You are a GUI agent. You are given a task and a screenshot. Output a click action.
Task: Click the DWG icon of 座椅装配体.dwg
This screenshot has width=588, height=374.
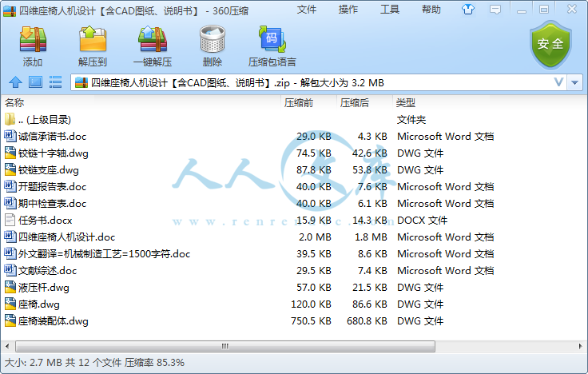tap(10, 320)
